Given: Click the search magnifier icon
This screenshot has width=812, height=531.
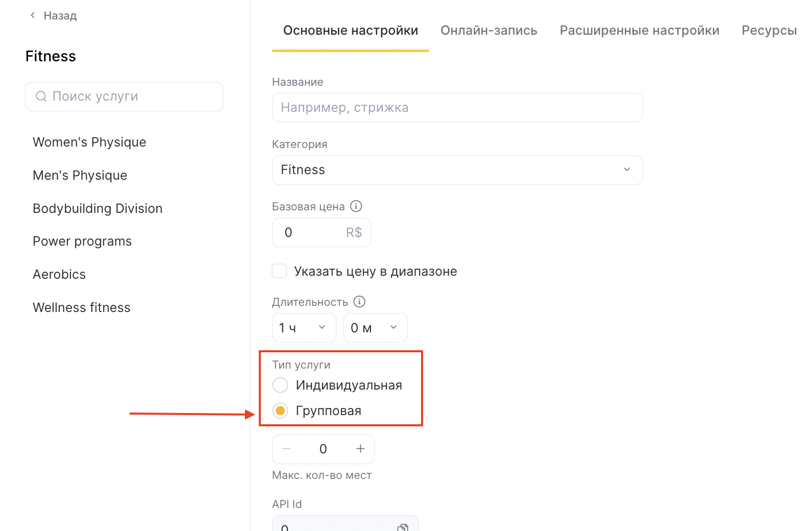Looking at the screenshot, I should point(41,96).
